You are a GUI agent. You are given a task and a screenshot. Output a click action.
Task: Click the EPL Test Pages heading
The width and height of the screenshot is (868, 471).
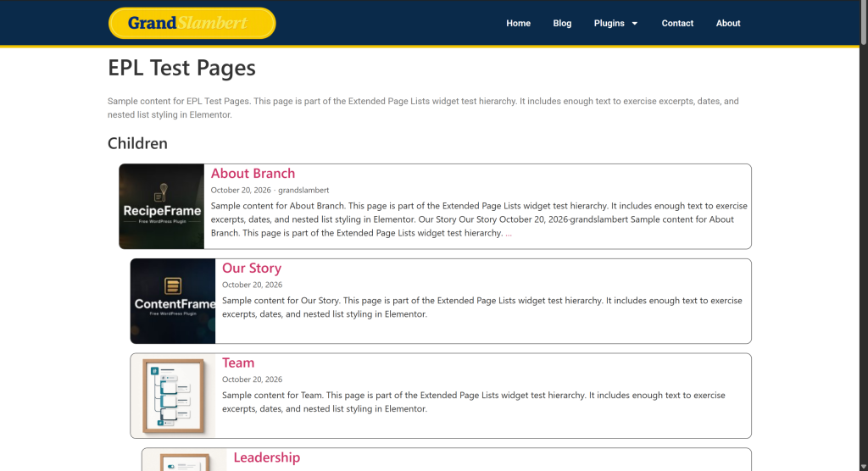click(x=181, y=68)
